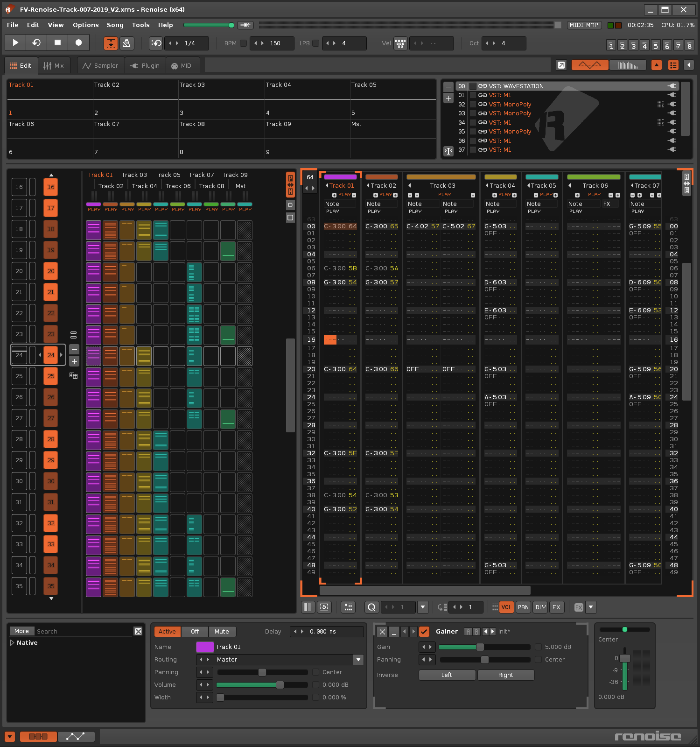Select sequence slot 28 in pattern sequencer
Screen dimensions: 700x747
point(51,439)
